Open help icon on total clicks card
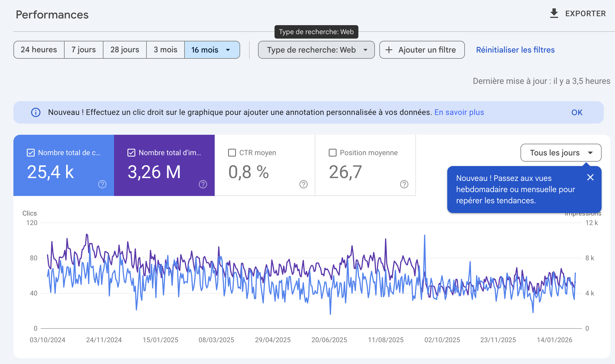 pos(102,184)
